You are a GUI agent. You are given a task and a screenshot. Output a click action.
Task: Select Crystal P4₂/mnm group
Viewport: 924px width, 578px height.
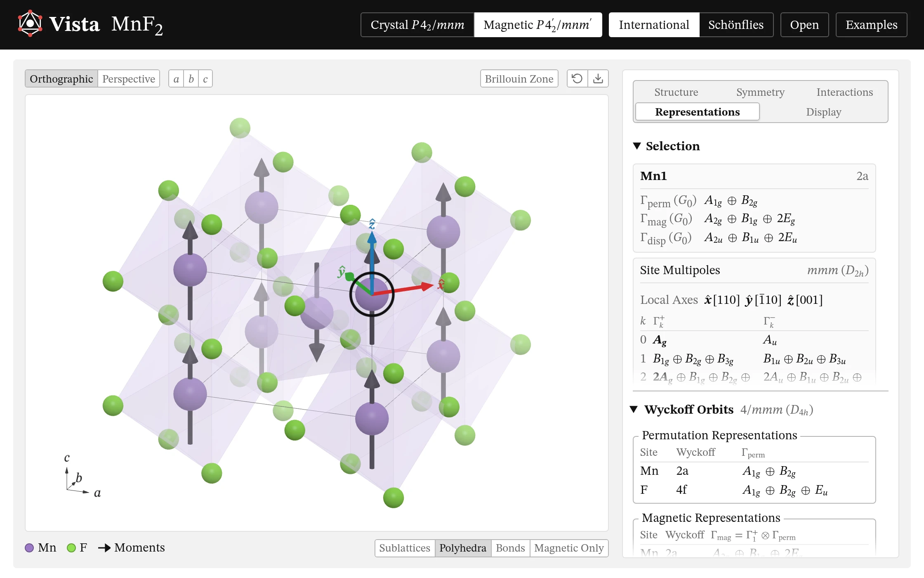pos(417,25)
